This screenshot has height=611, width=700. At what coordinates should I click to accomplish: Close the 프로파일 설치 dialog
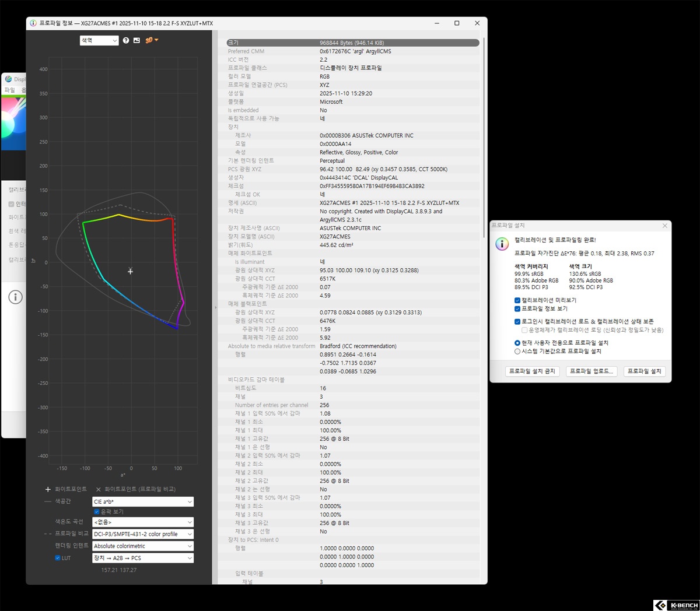coord(664,226)
